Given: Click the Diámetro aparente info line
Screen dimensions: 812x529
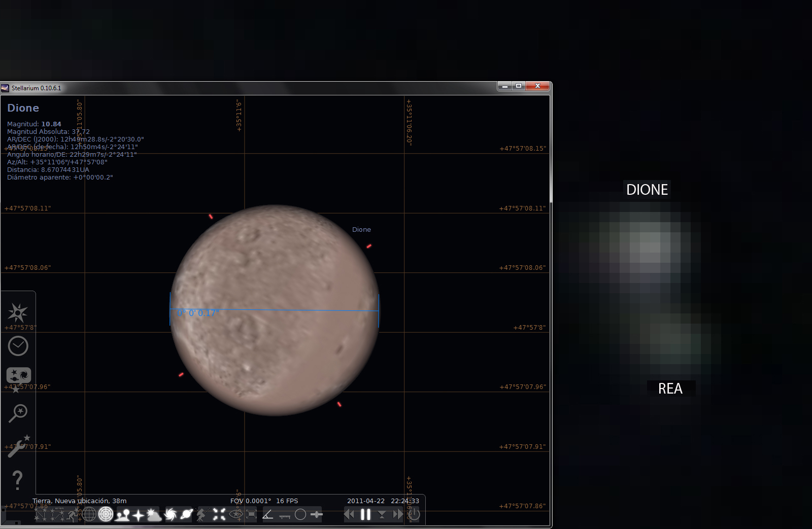Looking at the screenshot, I should pos(60,177).
